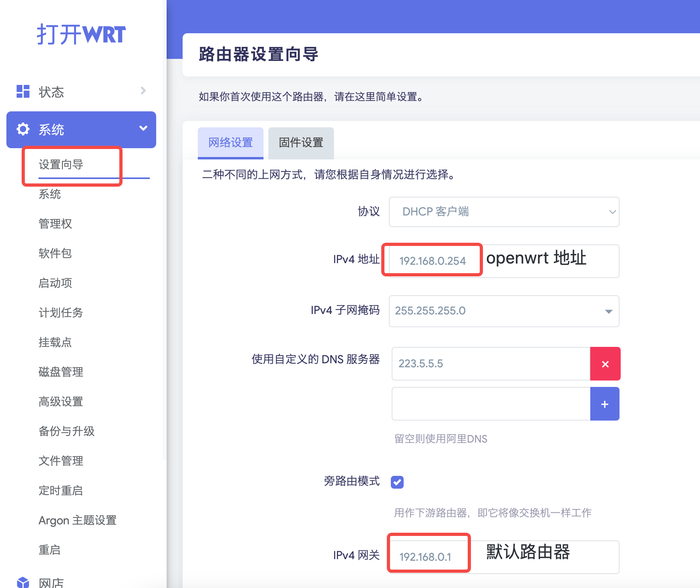This screenshot has width=700, height=588.
Task: Click the 旁路由模式 label
Action: pyautogui.click(x=352, y=481)
